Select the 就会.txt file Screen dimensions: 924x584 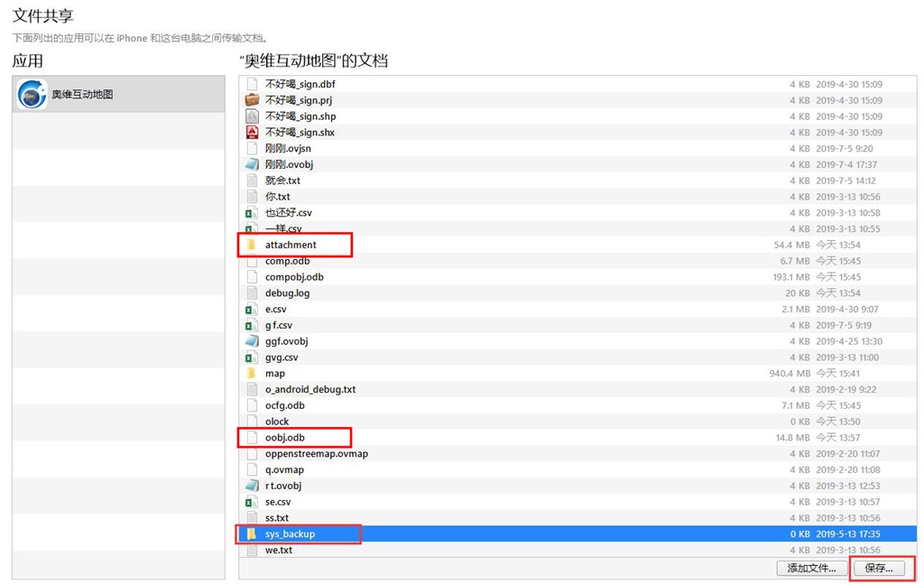click(282, 181)
